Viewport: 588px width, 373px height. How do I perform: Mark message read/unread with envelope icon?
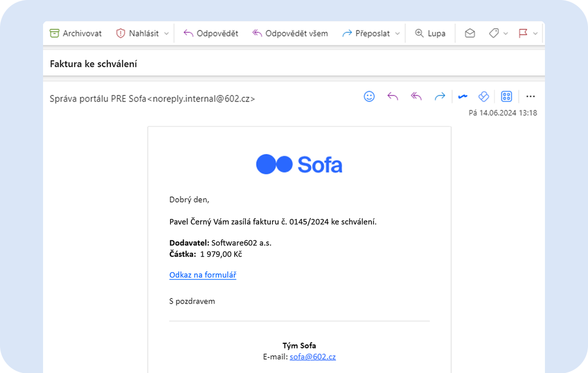pos(470,33)
